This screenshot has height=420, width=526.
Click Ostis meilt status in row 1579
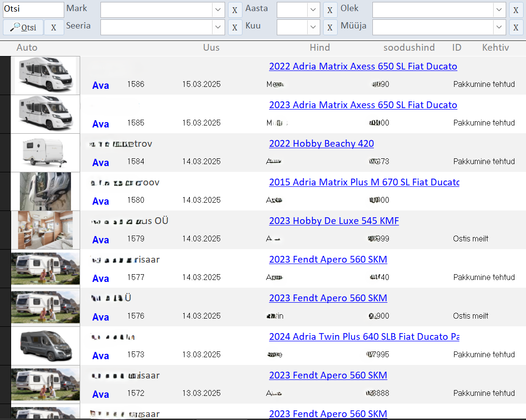(x=470, y=238)
